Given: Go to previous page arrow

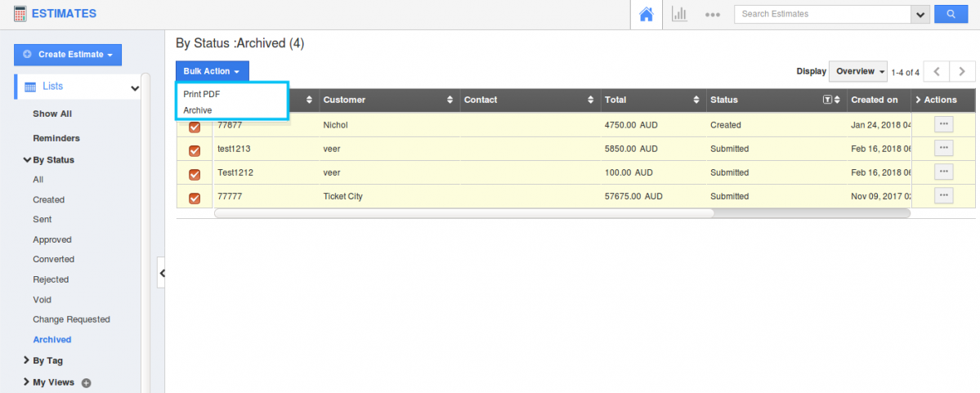Looking at the screenshot, I should 936,71.
